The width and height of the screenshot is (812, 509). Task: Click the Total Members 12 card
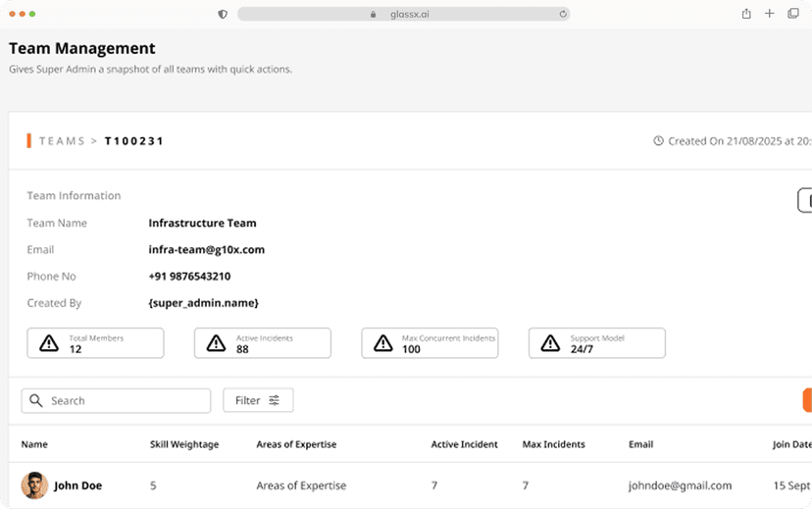point(95,343)
